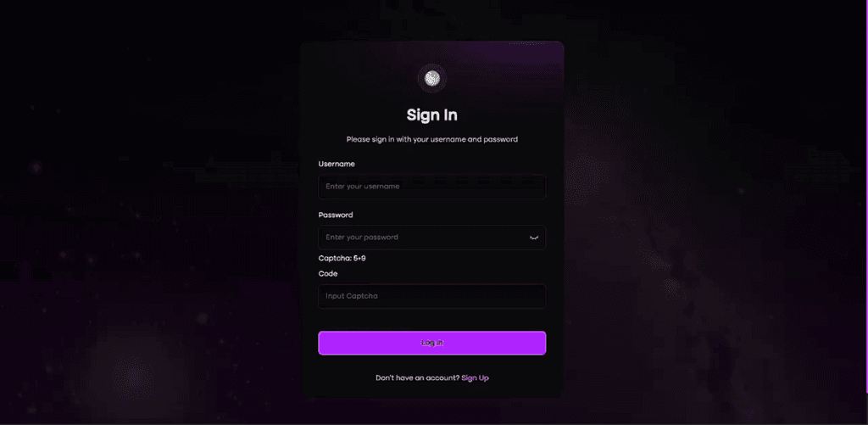Click the Sign In heading

[431, 115]
